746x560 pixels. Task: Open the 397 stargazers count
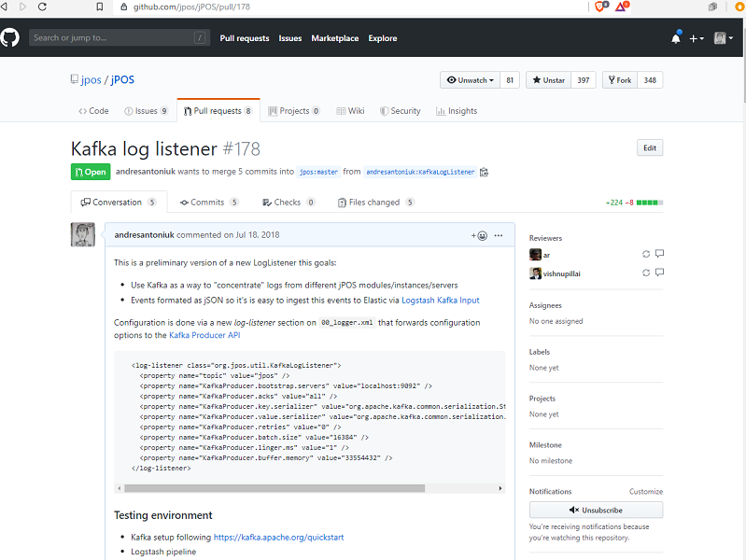(584, 80)
